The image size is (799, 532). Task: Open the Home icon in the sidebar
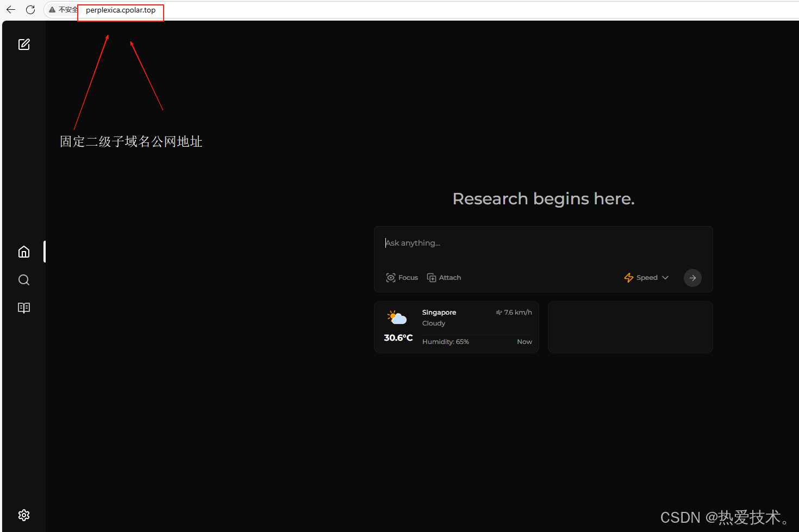(24, 252)
